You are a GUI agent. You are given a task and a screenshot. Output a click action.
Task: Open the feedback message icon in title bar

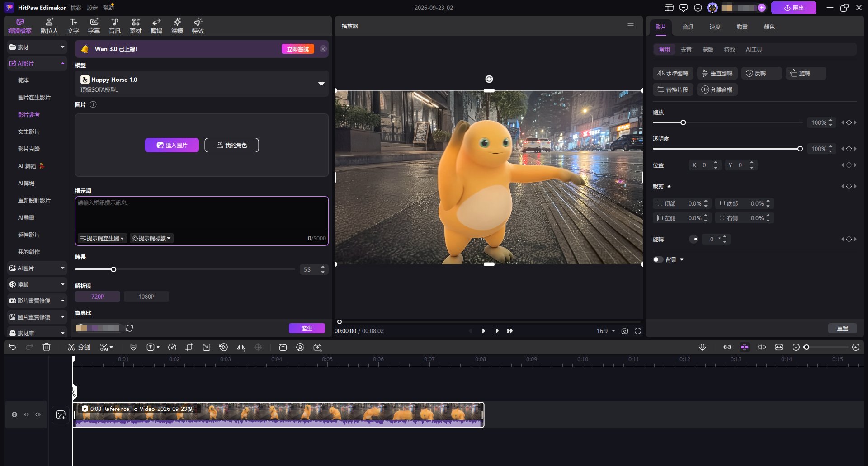click(x=684, y=8)
